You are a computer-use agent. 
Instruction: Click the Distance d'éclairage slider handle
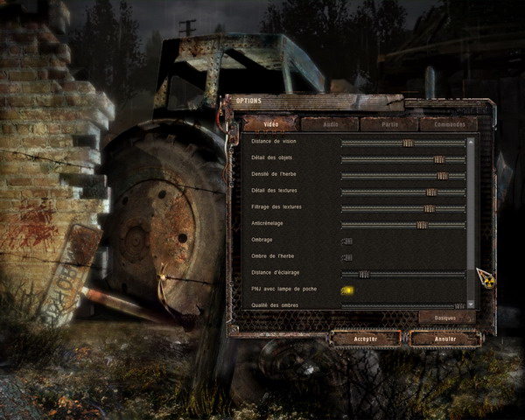coord(364,274)
